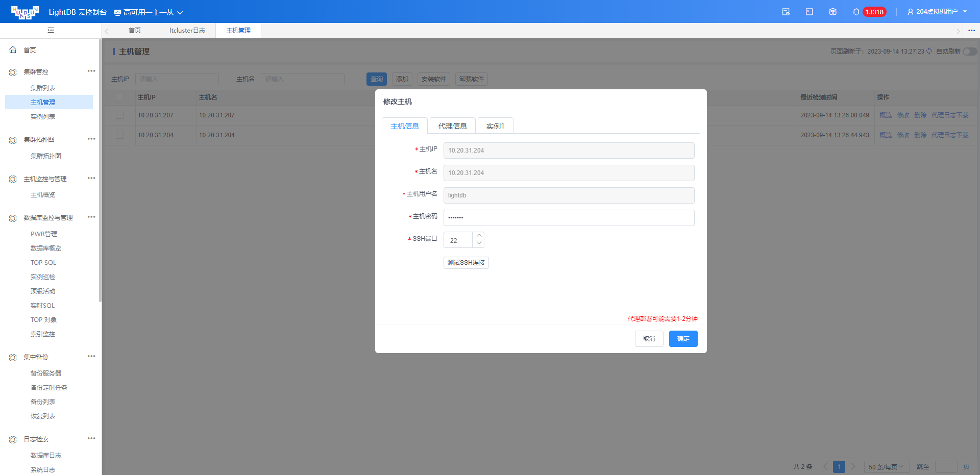Open the bookmark/save icon in header
980x475 pixels.
point(786,12)
